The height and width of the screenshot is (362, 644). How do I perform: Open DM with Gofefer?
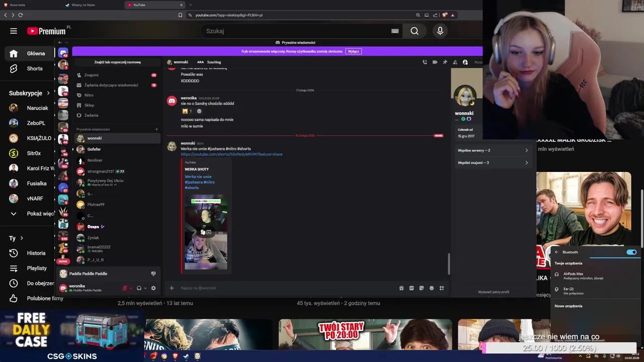[x=117, y=149]
